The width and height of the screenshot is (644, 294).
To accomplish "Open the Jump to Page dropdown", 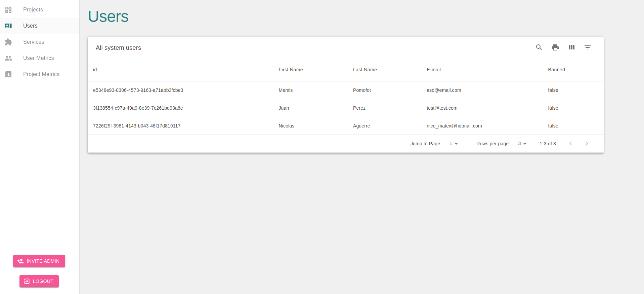I will [x=454, y=144].
